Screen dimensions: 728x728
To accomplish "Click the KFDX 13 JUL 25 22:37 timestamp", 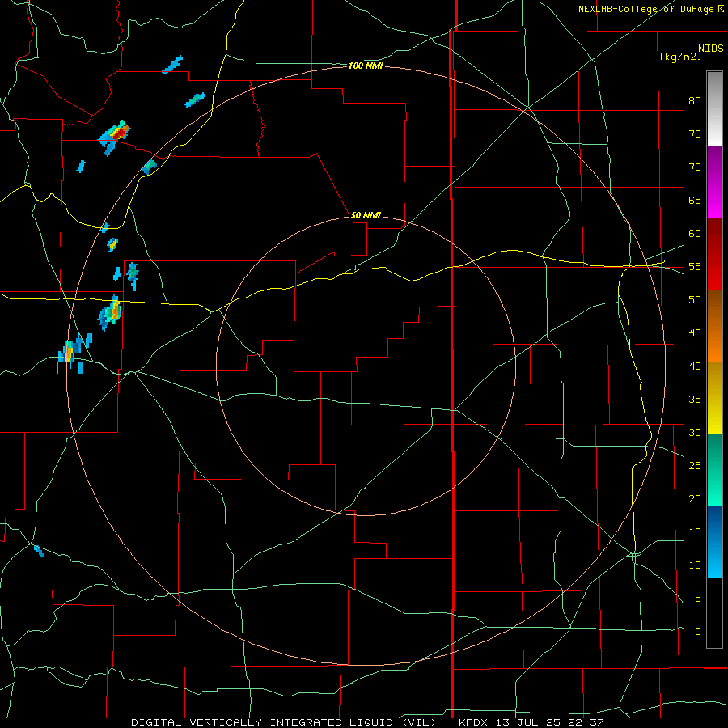I will [x=531, y=722].
